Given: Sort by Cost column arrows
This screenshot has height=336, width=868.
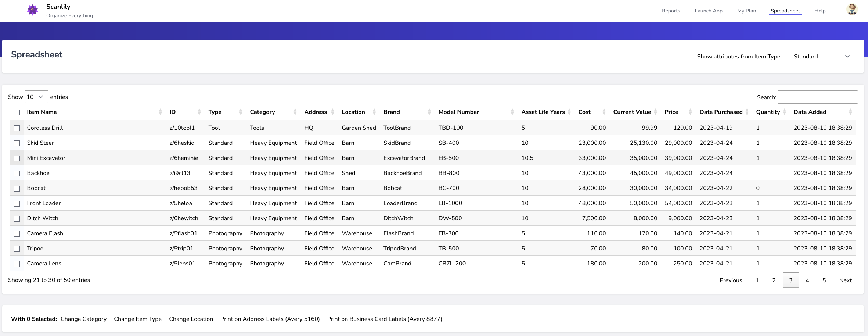Looking at the screenshot, I should 604,112.
